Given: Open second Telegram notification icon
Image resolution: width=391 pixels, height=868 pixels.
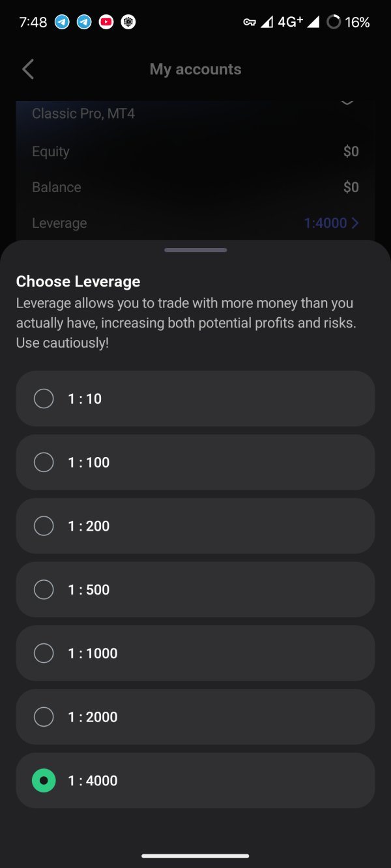Looking at the screenshot, I should click(x=84, y=22).
